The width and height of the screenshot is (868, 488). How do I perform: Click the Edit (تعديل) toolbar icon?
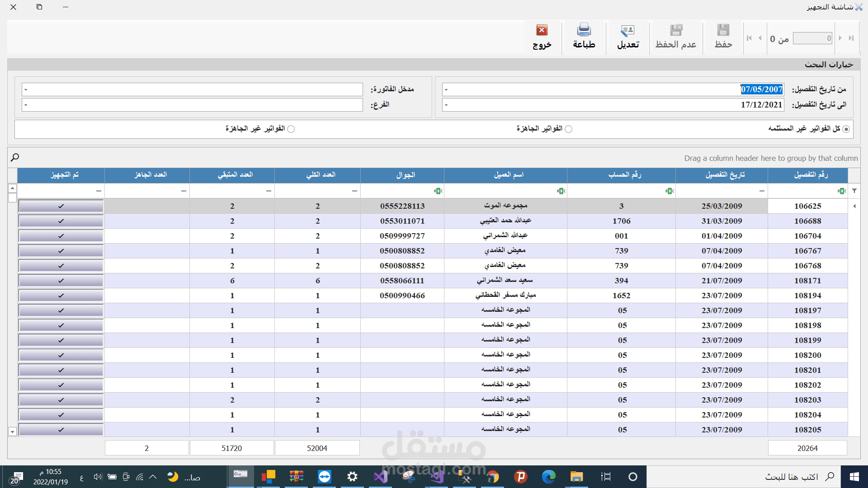point(628,31)
